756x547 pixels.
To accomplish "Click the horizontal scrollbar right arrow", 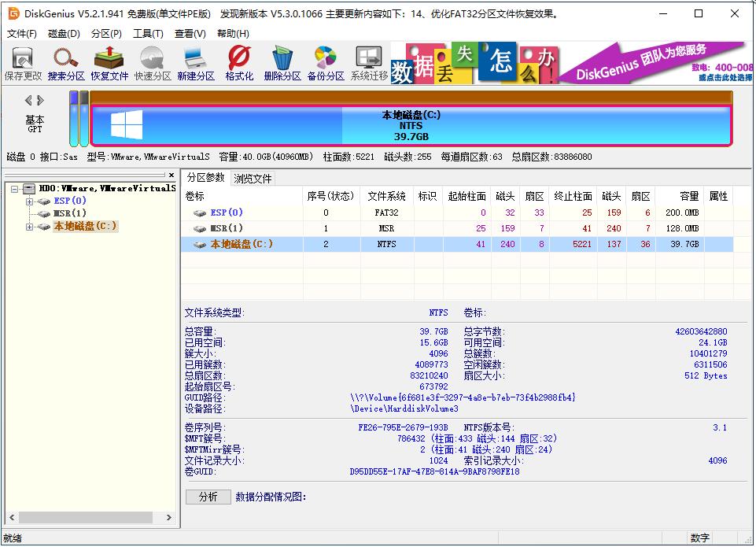I will [169, 518].
